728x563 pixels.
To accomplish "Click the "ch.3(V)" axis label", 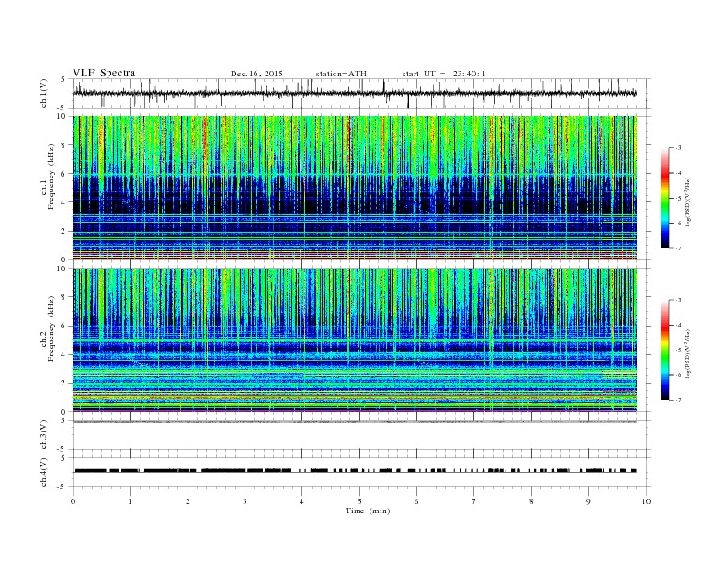I will 44,435.
